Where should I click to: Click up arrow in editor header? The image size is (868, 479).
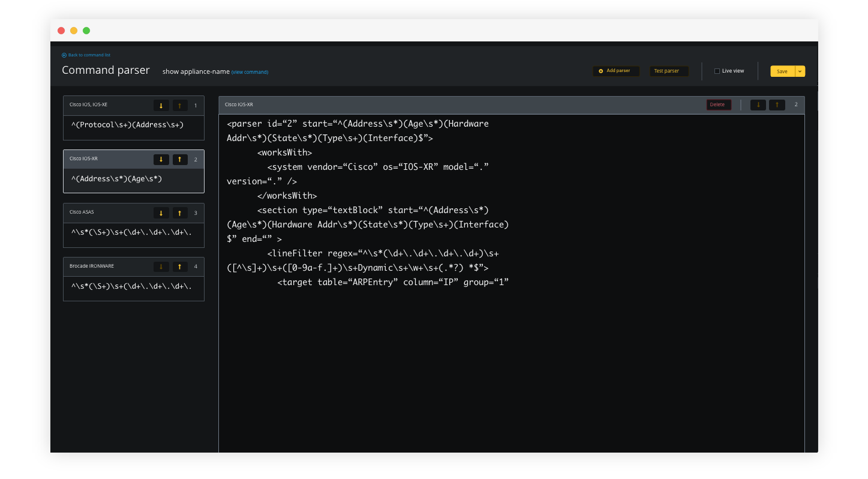coord(777,104)
